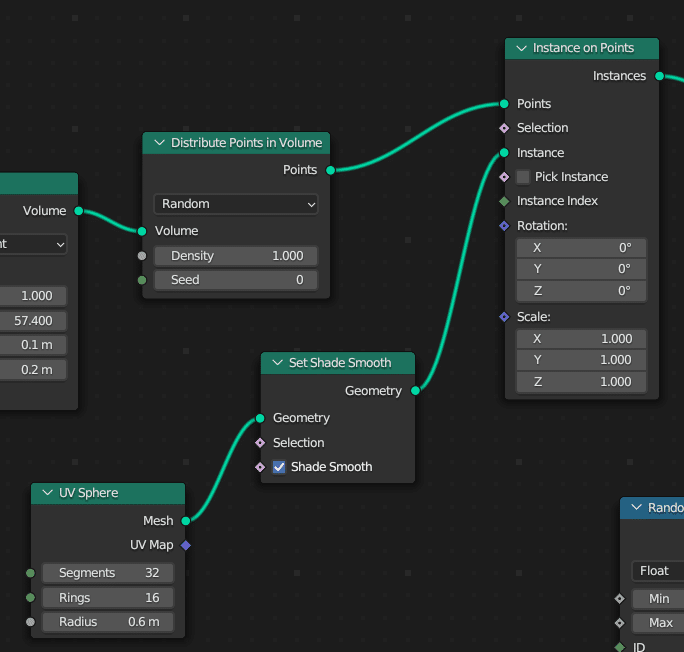Collapse the Instance on Points node

tap(521, 48)
